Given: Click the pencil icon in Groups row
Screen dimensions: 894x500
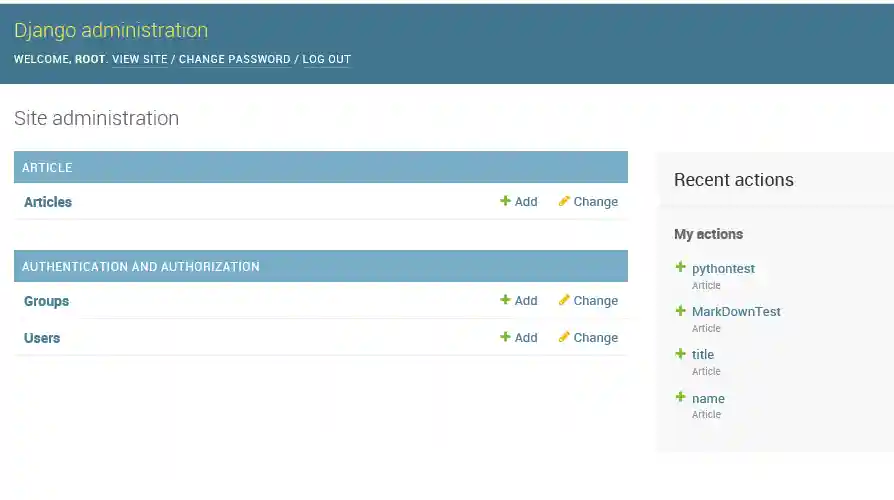Looking at the screenshot, I should (564, 300).
